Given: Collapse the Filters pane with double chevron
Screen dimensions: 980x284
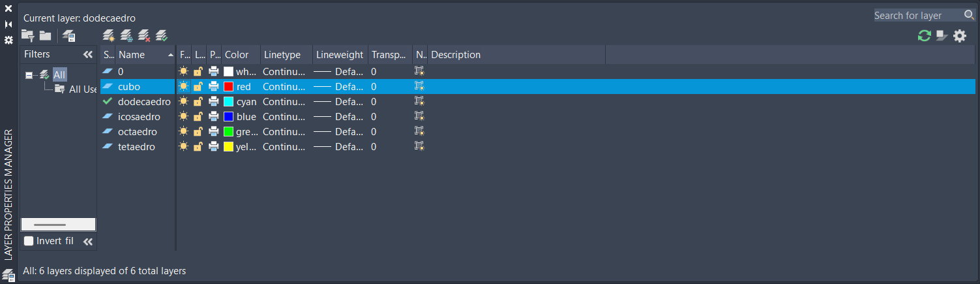Looking at the screenshot, I should [88, 55].
